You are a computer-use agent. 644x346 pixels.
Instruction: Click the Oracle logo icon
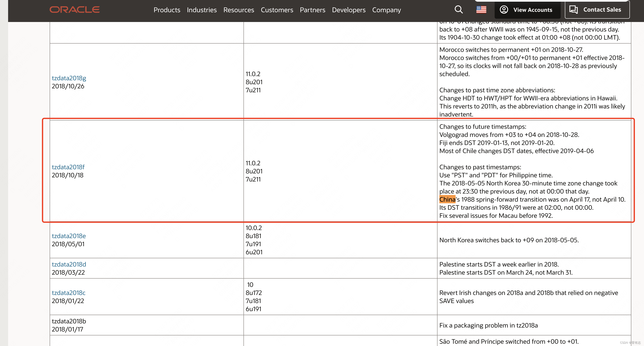point(74,9)
